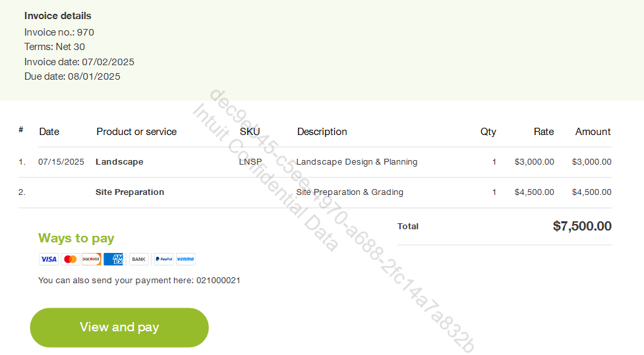Screen dimensions: 644x355
Task: Click the due date 08/01/2025 line
Action: coord(73,76)
